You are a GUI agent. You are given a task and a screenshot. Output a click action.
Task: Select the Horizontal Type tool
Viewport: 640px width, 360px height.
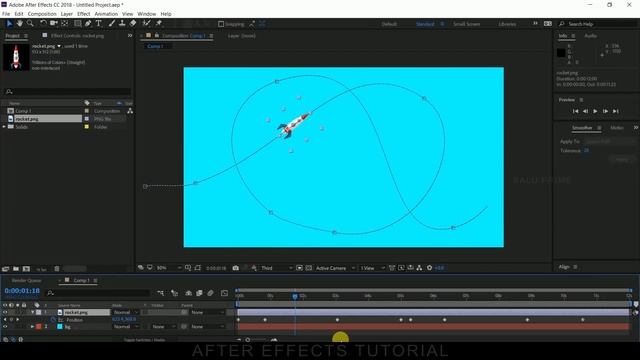[99, 24]
